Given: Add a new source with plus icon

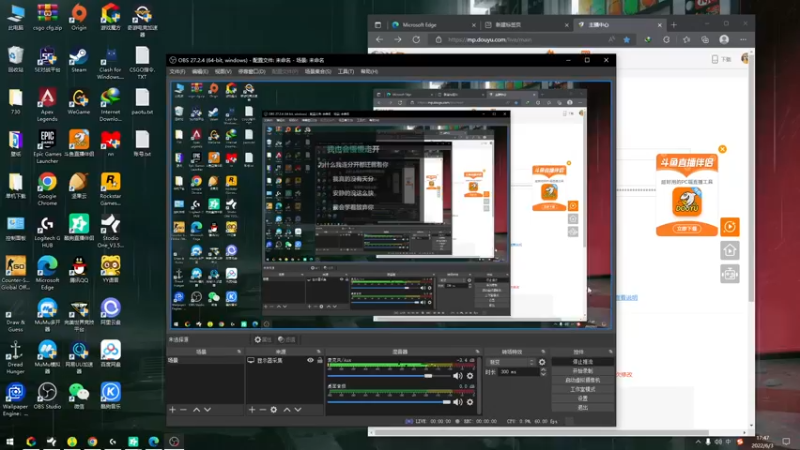Looking at the screenshot, I should [x=251, y=409].
